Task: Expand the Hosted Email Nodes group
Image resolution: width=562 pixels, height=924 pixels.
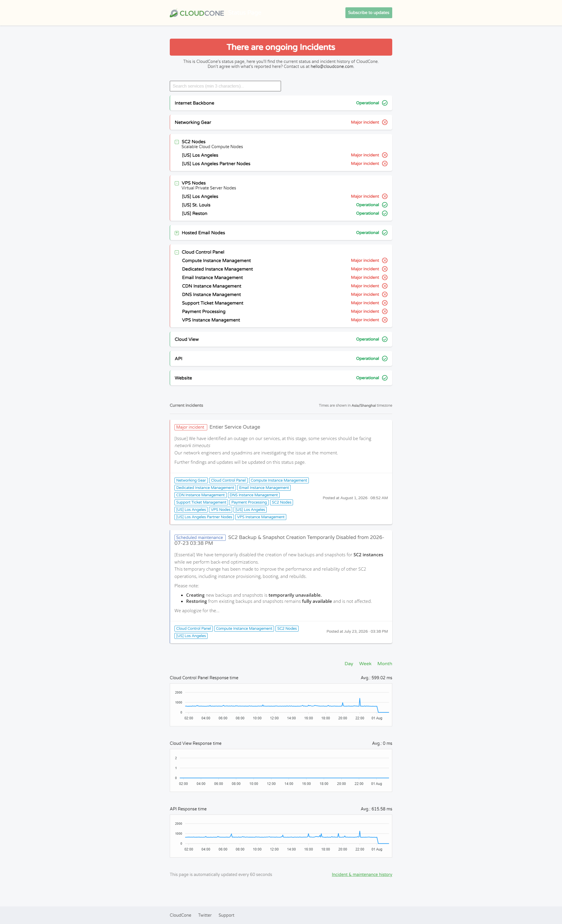Action: 177,233
